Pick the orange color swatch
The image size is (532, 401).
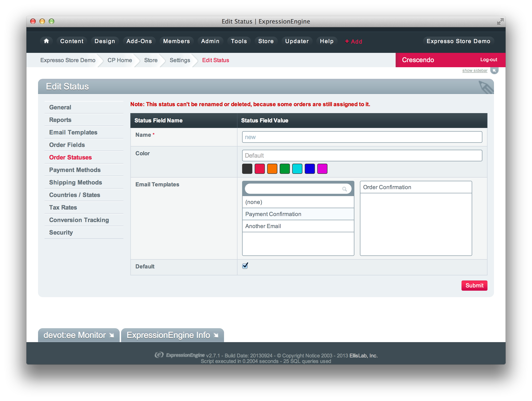tap(272, 169)
